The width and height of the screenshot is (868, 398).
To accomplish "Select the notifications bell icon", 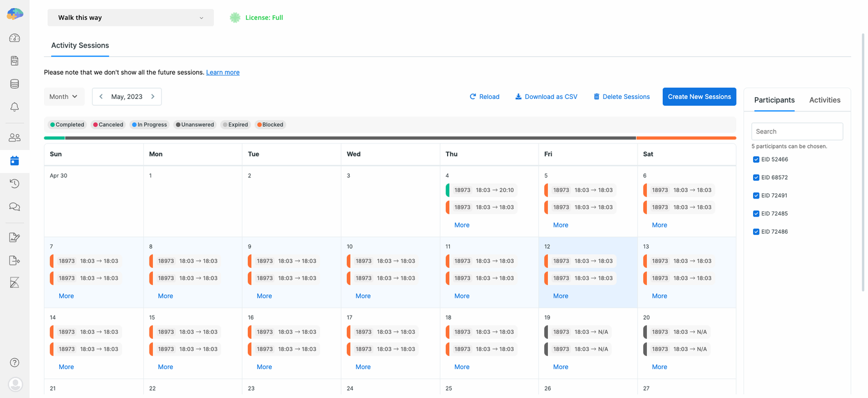I will coord(14,106).
